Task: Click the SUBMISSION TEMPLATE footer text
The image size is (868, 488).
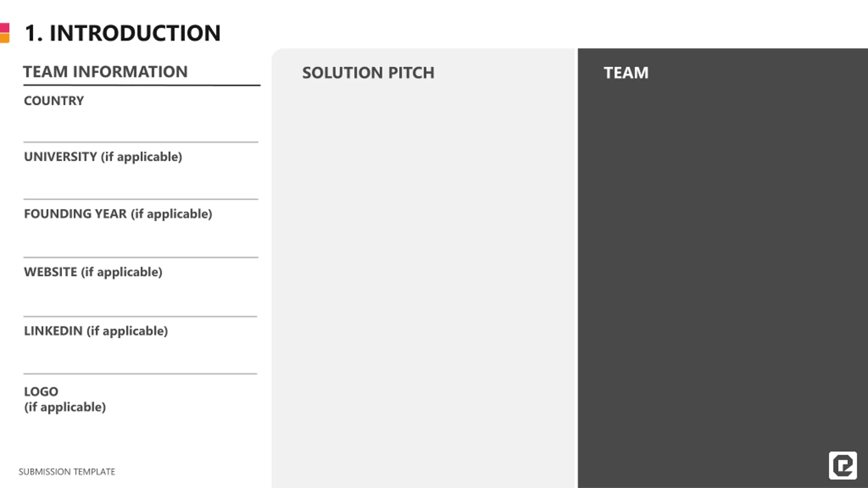Action: (x=67, y=472)
